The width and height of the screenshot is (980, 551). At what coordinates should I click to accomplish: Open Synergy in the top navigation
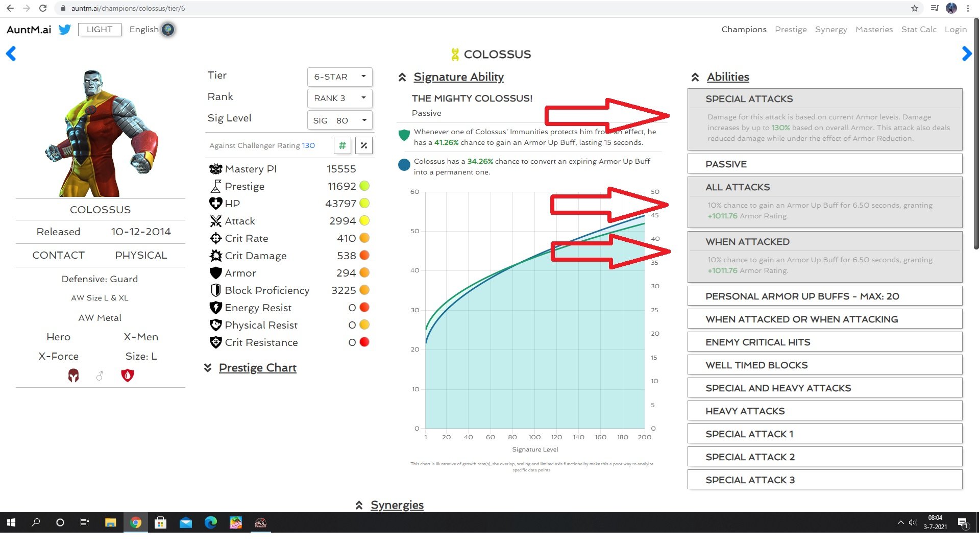pos(831,30)
